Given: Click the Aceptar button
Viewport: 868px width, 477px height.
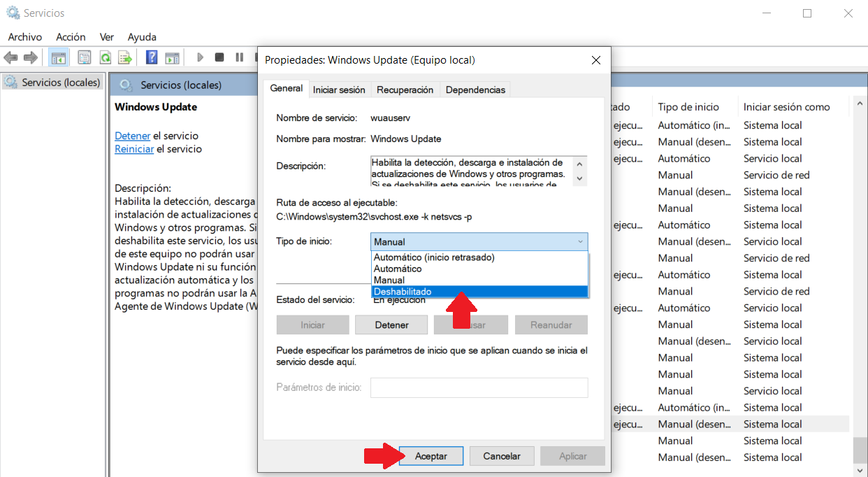Looking at the screenshot, I should pyautogui.click(x=431, y=455).
